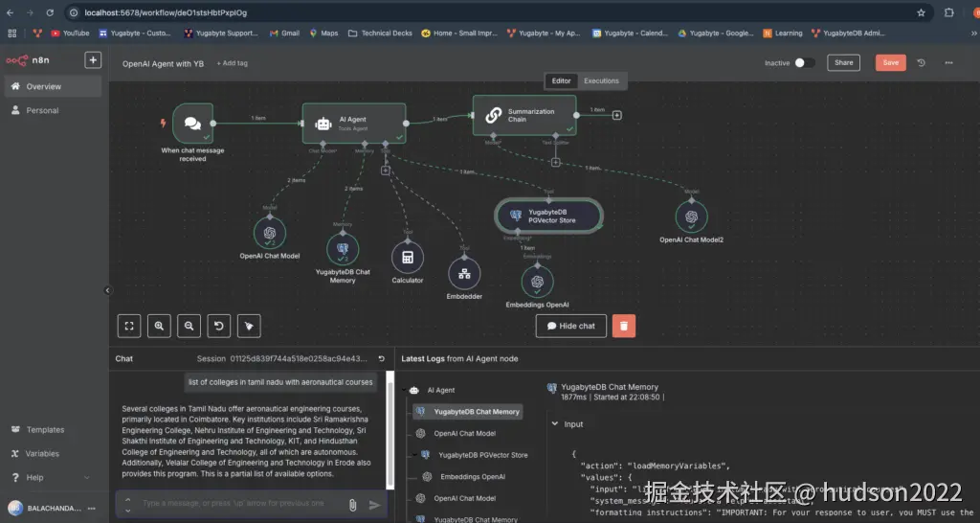
Task: Open Templates from the sidebar
Action: (x=54, y=430)
